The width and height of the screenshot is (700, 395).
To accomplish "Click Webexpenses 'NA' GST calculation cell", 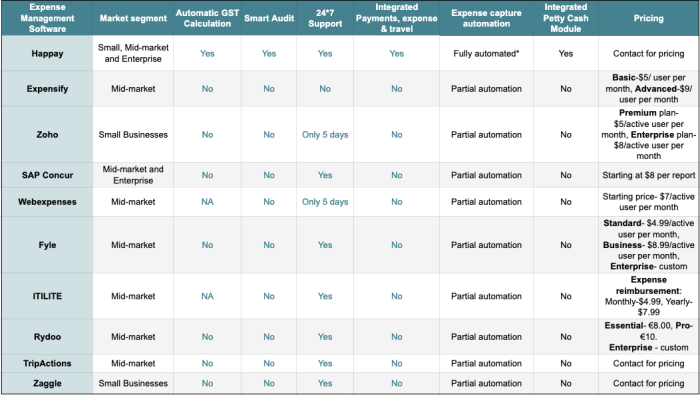I will point(207,202).
